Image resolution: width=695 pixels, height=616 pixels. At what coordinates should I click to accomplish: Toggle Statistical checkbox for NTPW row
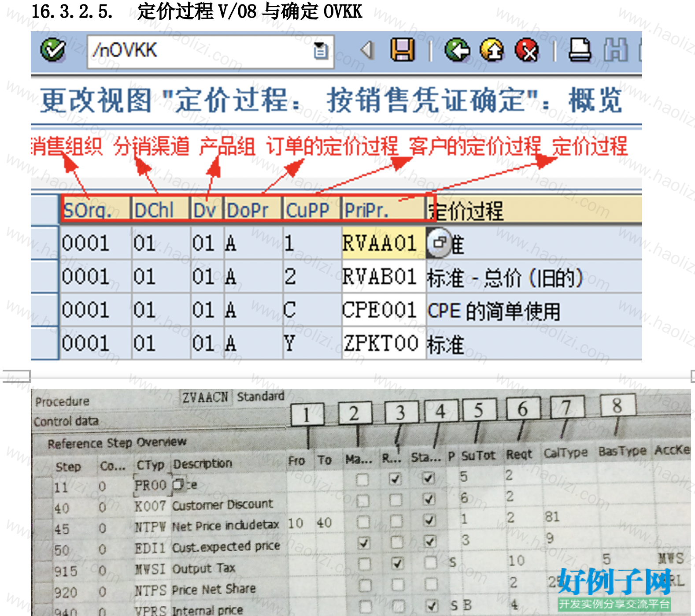(x=429, y=520)
